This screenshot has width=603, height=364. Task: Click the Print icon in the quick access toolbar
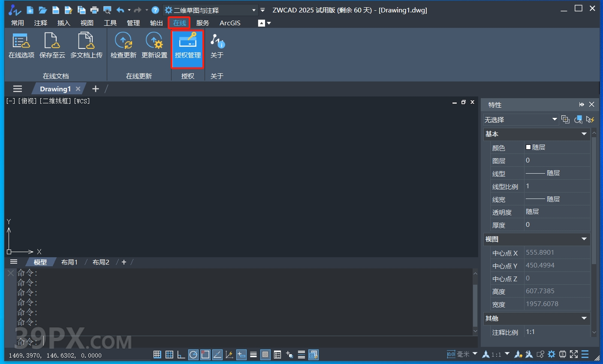(94, 10)
